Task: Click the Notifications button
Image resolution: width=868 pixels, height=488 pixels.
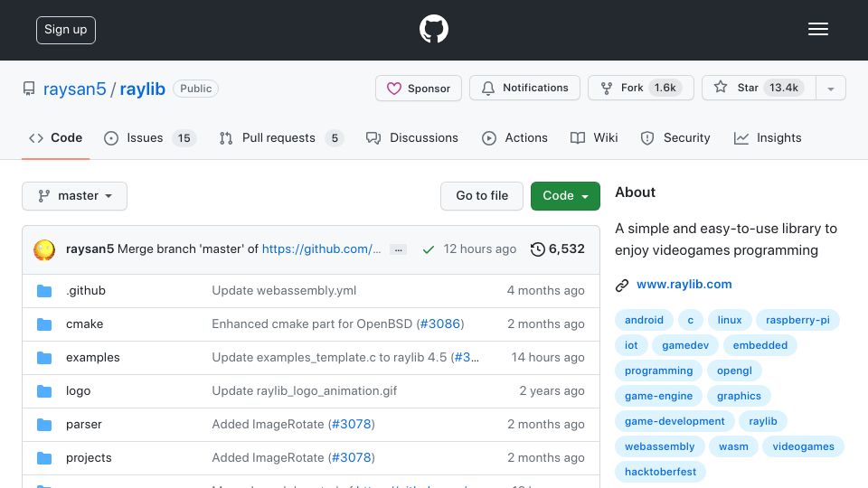Action: [x=524, y=88]
